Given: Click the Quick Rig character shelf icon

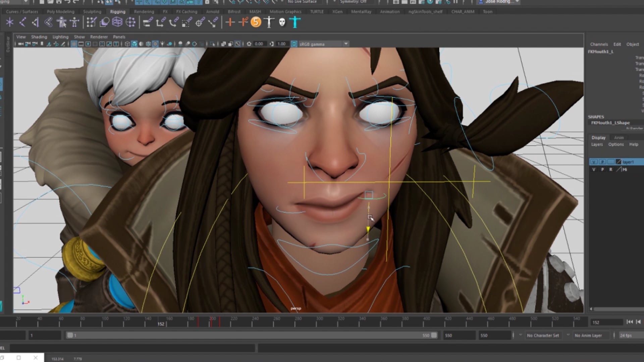Looking at the screenshot, I should 61,22.
